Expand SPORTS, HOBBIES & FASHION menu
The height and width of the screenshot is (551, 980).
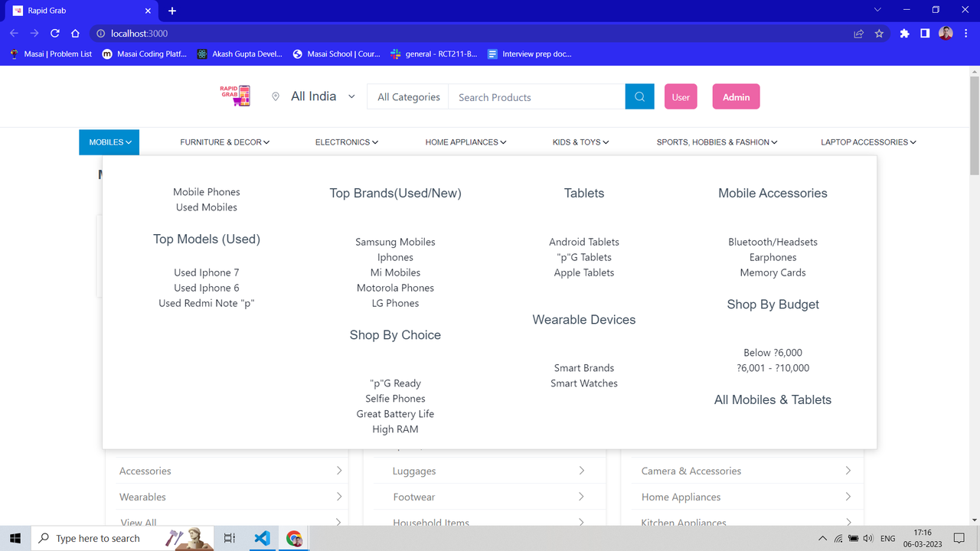click(717, 142)
